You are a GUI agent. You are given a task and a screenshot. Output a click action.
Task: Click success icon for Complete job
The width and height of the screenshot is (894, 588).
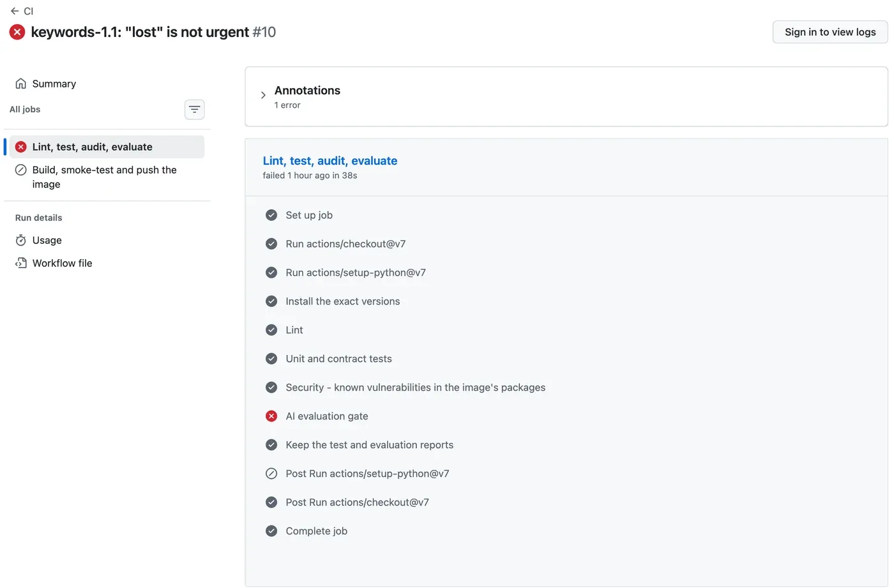tap(271, 531)
